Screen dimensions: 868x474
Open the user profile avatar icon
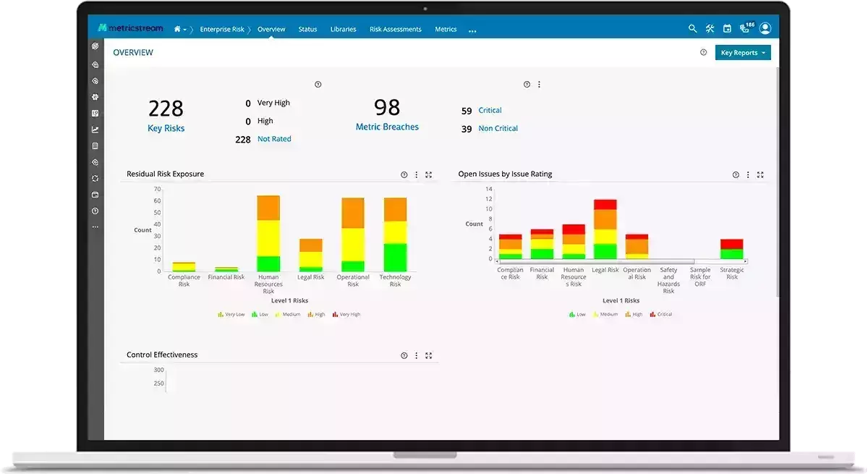click(x=765, y=29)
